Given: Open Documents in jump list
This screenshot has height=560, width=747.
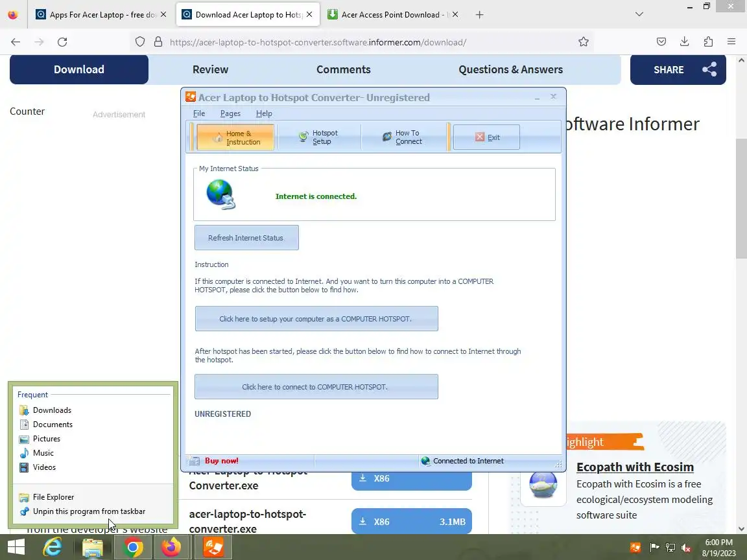Looking at the screenshot, I should tap(93, 425).
